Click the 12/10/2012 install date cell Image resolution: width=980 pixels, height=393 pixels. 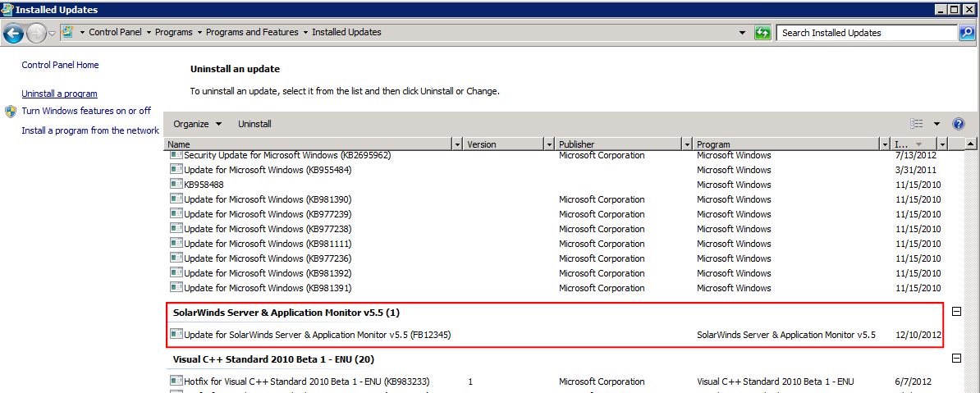coord(918,335)
